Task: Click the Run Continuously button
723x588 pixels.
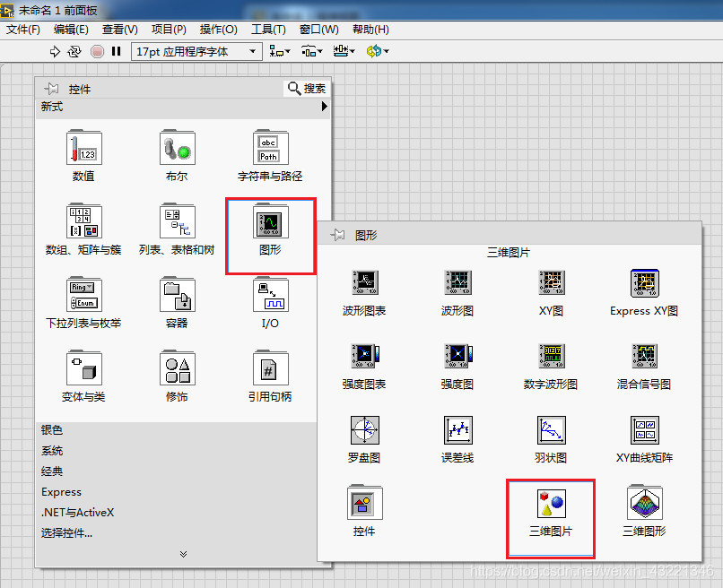Action: point(74,51)
